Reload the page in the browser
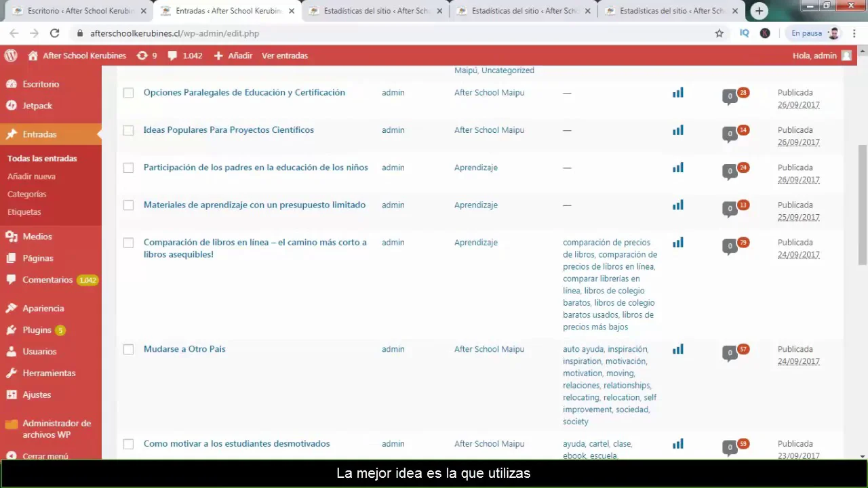868x488 pixels. 54,33
